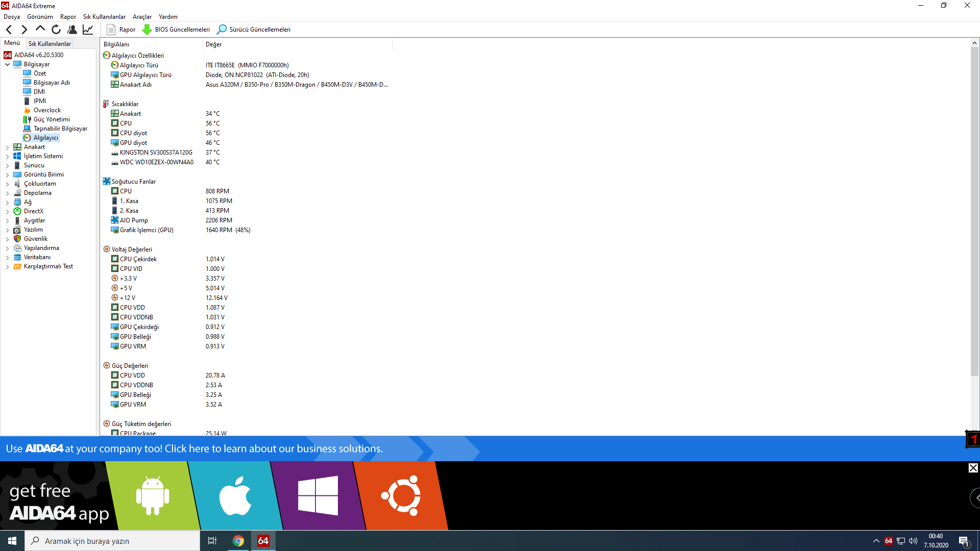
Task: Select the Voltaj Değerleri group row
Action: (x=132, y=249)
